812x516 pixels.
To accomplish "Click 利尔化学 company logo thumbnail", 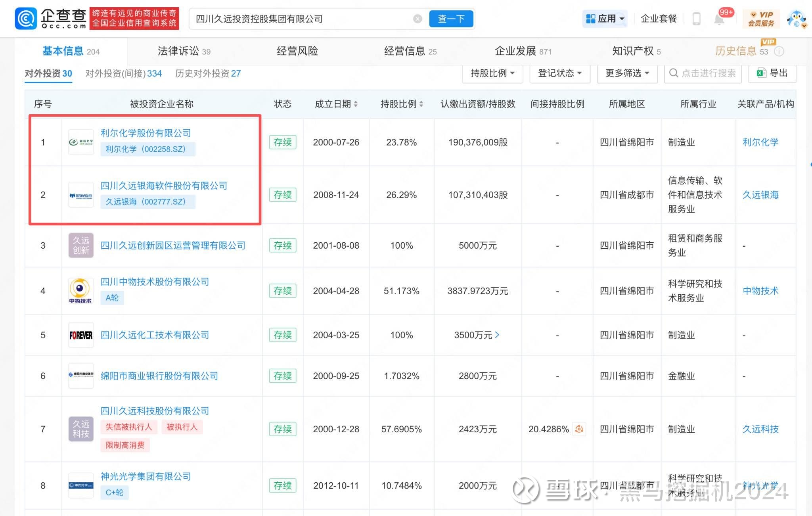I will point(81,142).
